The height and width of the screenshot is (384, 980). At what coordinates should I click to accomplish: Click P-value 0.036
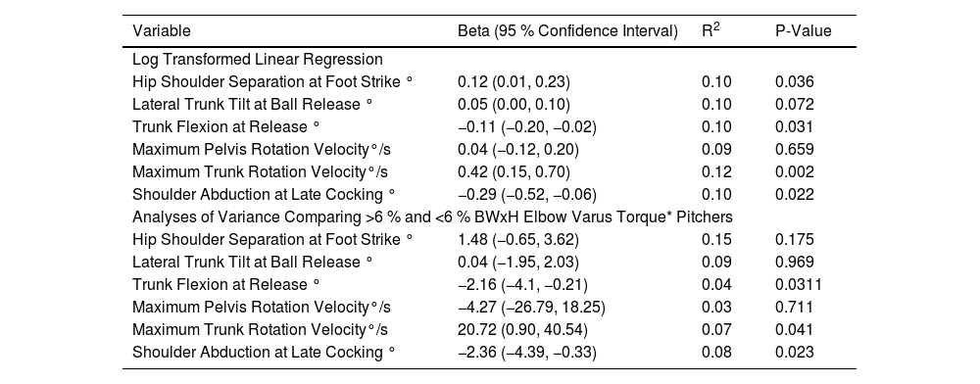coord(795,81)
